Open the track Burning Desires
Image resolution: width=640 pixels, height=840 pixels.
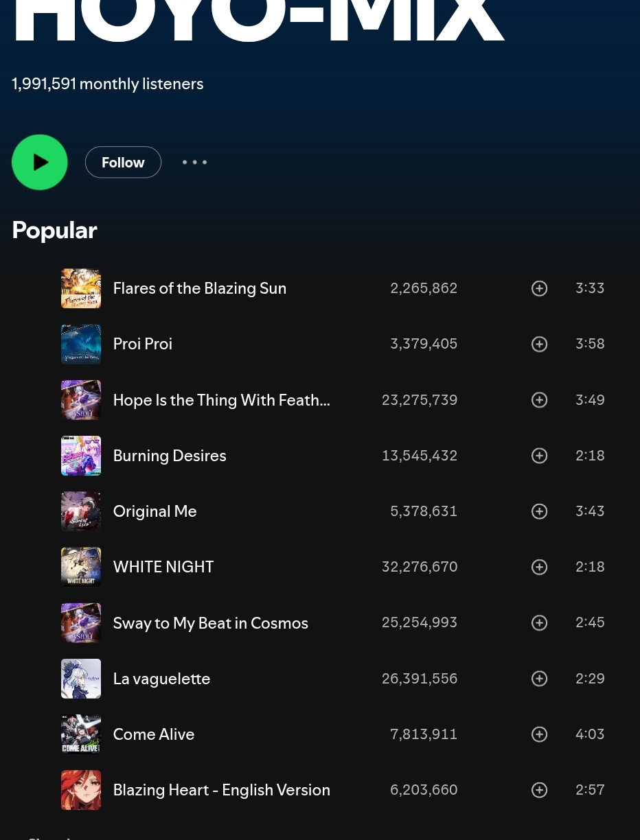[170, 456]
